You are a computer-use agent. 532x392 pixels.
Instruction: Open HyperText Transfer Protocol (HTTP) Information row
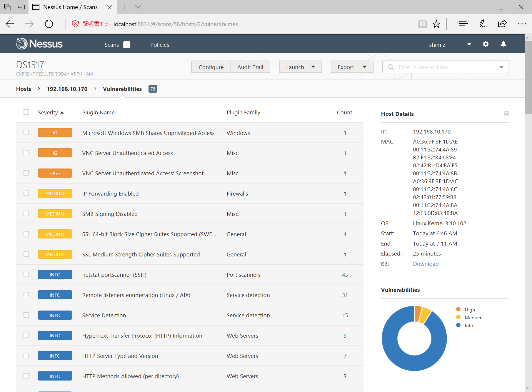[189, 336]
